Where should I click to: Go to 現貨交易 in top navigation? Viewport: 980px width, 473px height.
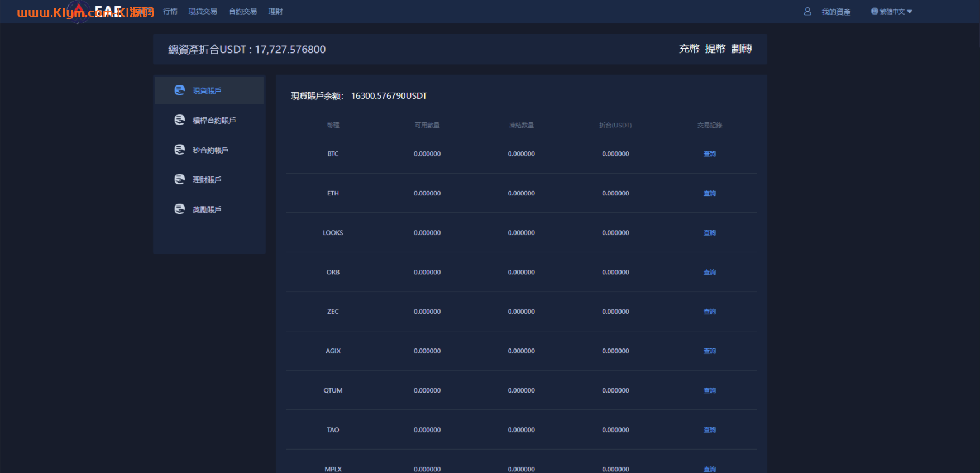[x=203, y=11]
